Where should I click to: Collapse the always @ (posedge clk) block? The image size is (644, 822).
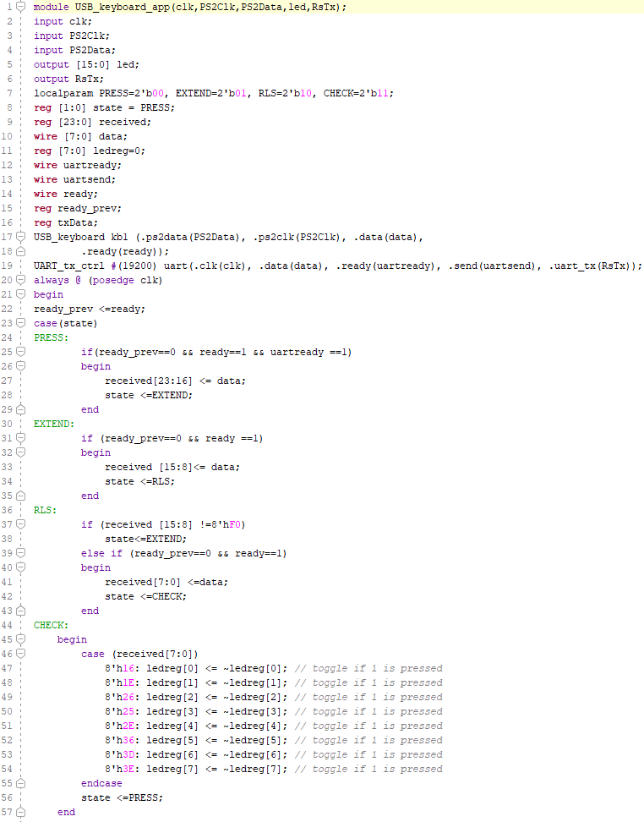21,280
